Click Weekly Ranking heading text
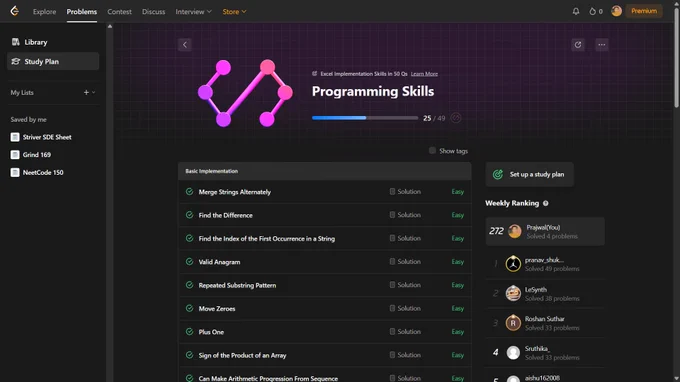The width and height of the screenshot is (680, 382). [512, 203]
